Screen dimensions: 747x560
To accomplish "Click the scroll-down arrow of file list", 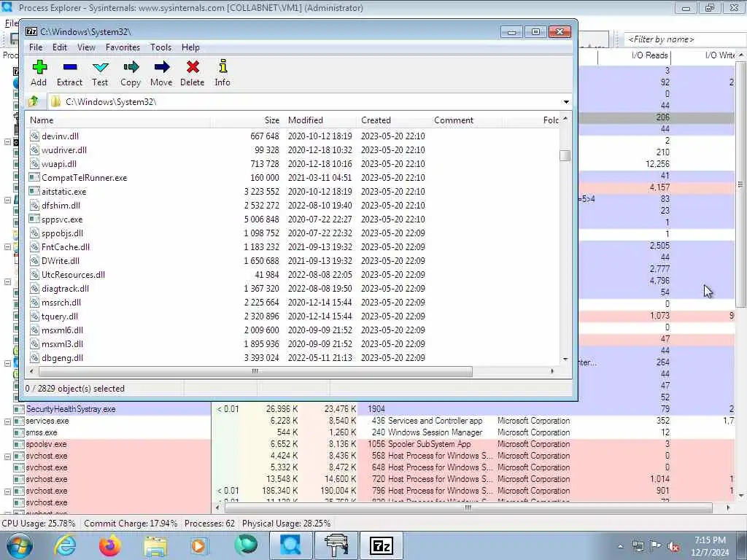I will (565, 359).
